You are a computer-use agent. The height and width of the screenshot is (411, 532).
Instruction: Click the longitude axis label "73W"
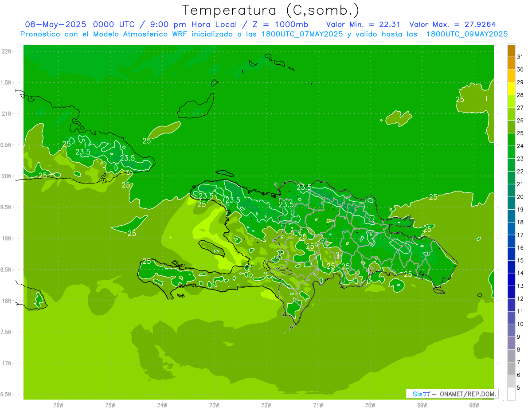click(214, 405)
